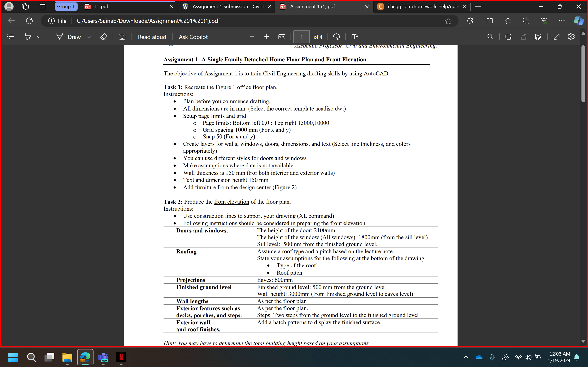Open the highlighter options dropdown
This screenshot has width=588, height=367.
coord(39,37)
